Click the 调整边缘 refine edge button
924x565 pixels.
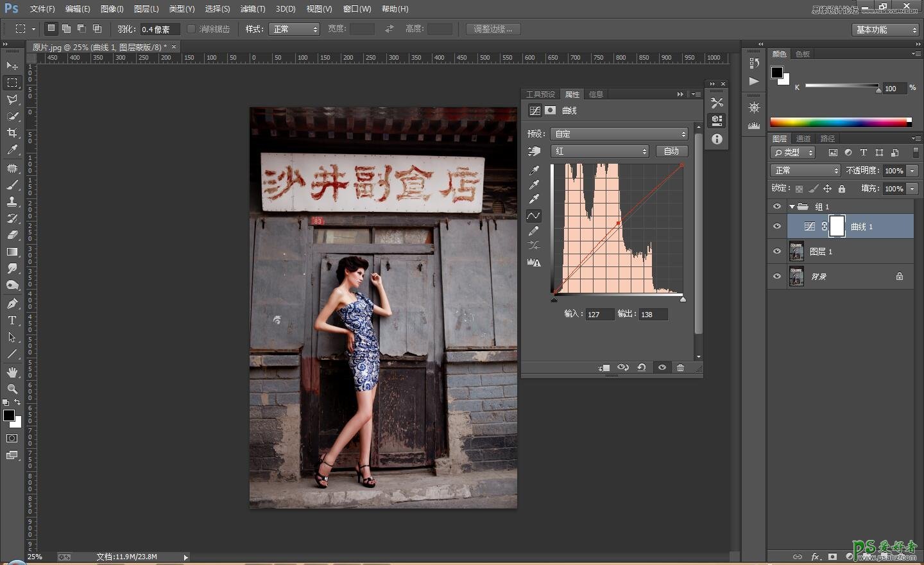493,29
